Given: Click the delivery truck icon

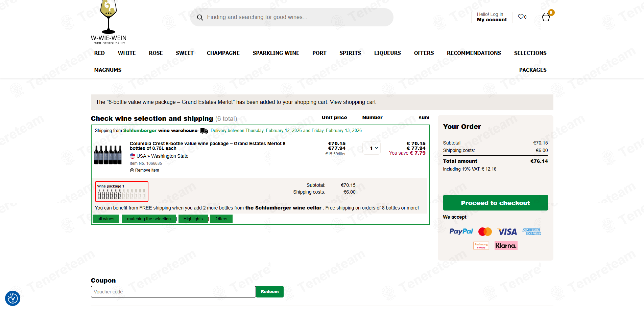Looking at the screenshot, I should click(x=204, y=131).
